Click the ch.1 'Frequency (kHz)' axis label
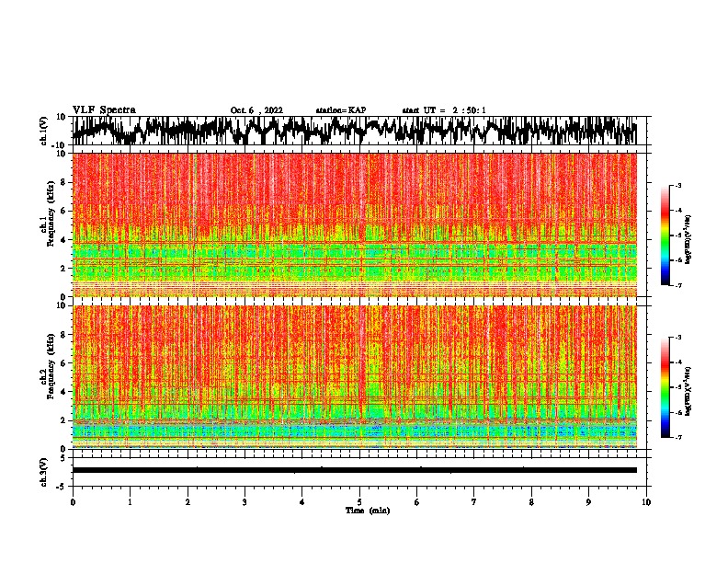 coord(51,213)
